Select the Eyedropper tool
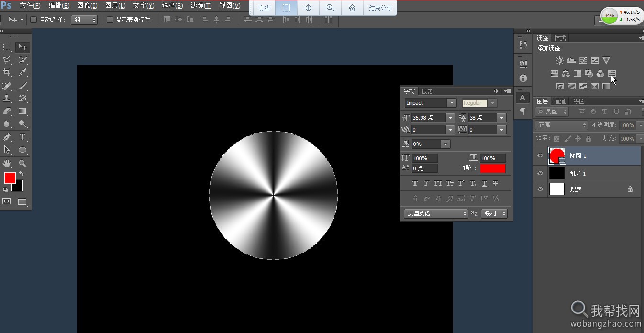The width and height of the screenshot is (644, 333). (22, 72)
